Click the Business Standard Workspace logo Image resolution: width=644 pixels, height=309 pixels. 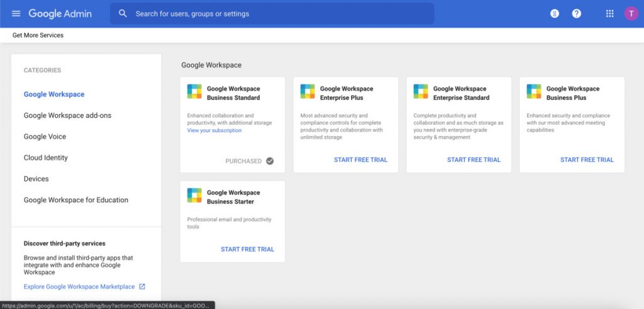(194, 91)
